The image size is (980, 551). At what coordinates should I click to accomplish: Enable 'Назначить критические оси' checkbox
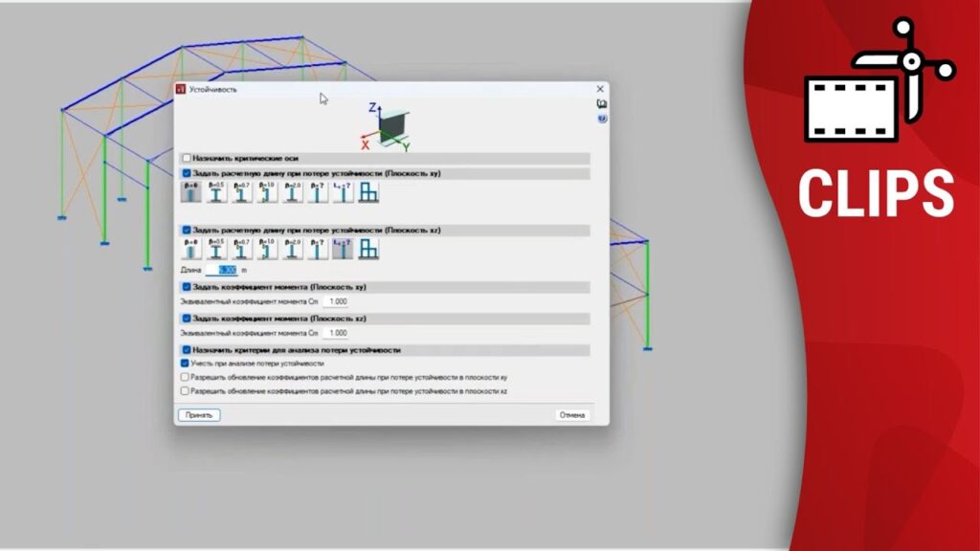pyautogui.click(x=187, y=158)
